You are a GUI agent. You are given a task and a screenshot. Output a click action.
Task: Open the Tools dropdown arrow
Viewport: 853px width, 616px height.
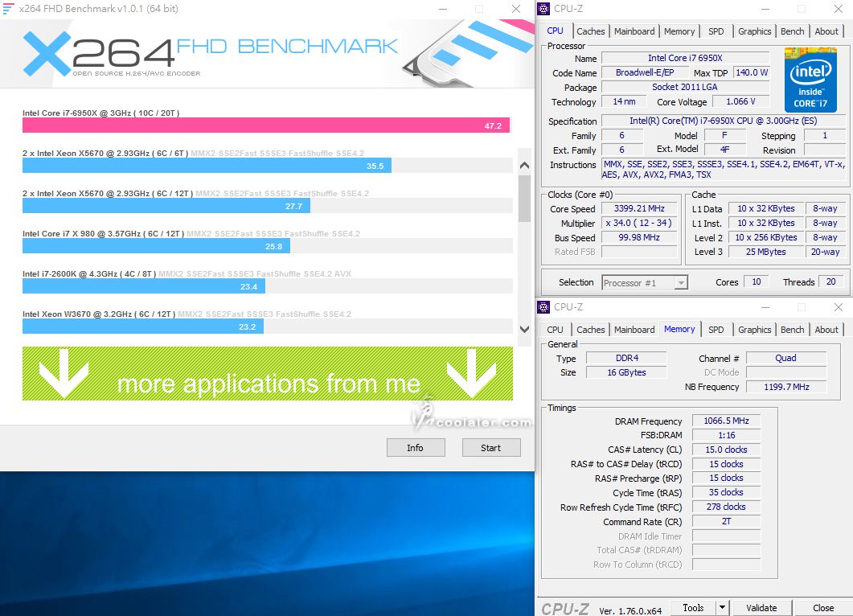[722, 607]
